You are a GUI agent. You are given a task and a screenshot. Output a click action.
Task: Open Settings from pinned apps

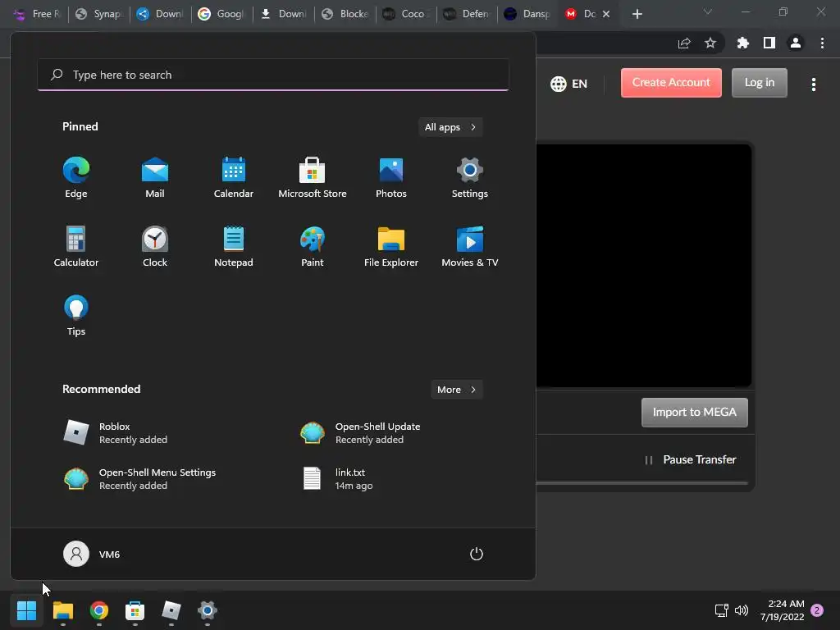pos(470,178)
